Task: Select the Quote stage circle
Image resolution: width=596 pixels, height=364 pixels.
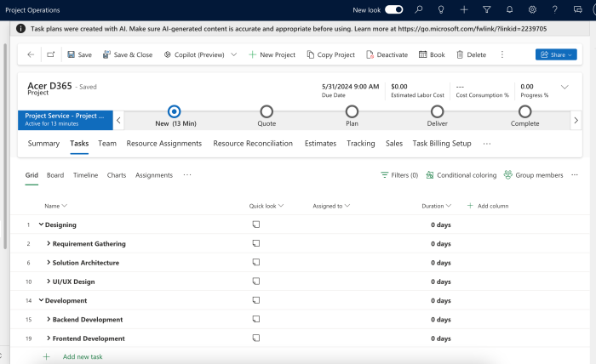Action: click(266, 111)
